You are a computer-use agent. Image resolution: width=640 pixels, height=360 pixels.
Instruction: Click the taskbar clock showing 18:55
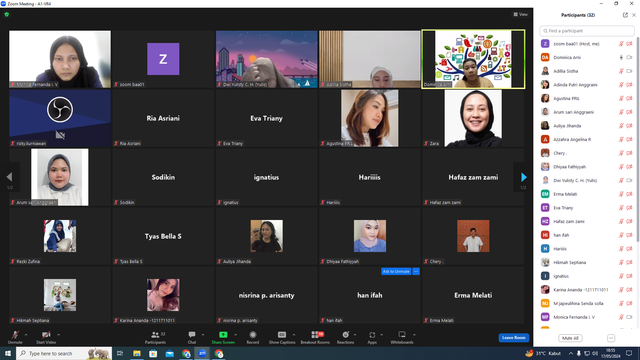[610, 353]
